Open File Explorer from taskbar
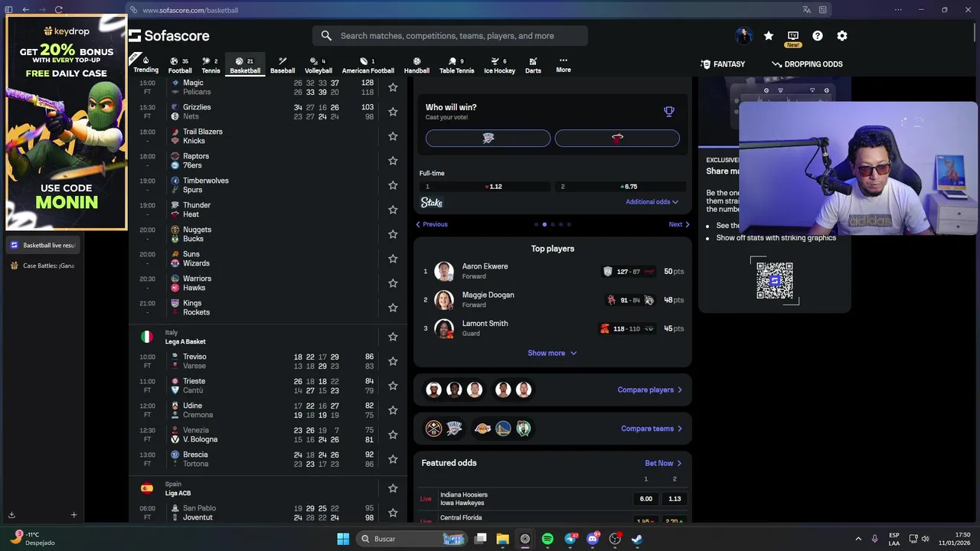The image size is (980, 551). 502,539
